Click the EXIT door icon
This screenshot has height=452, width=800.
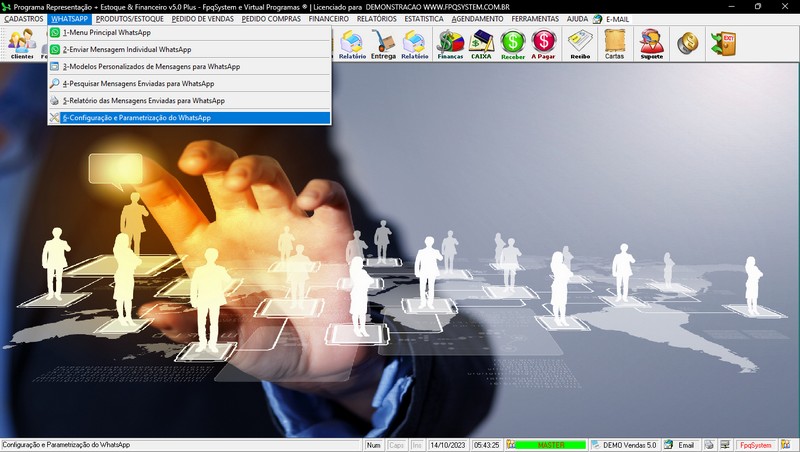click(x=723, y=44)
